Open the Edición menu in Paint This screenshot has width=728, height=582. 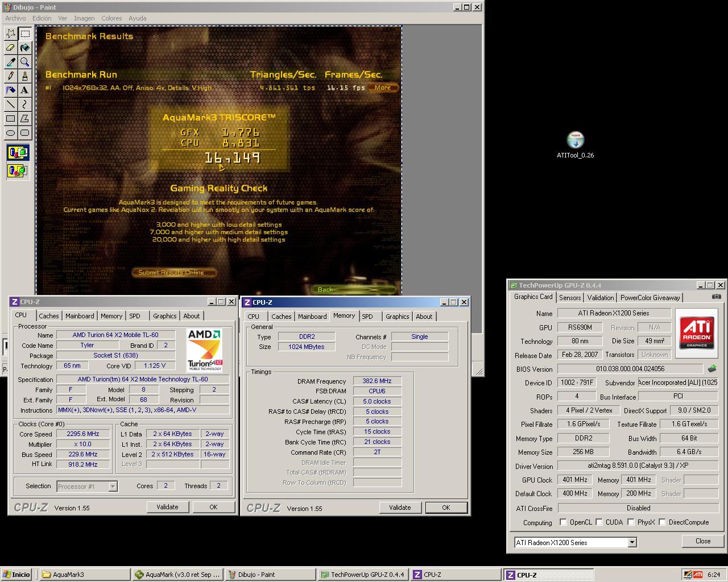coord(42,18)
